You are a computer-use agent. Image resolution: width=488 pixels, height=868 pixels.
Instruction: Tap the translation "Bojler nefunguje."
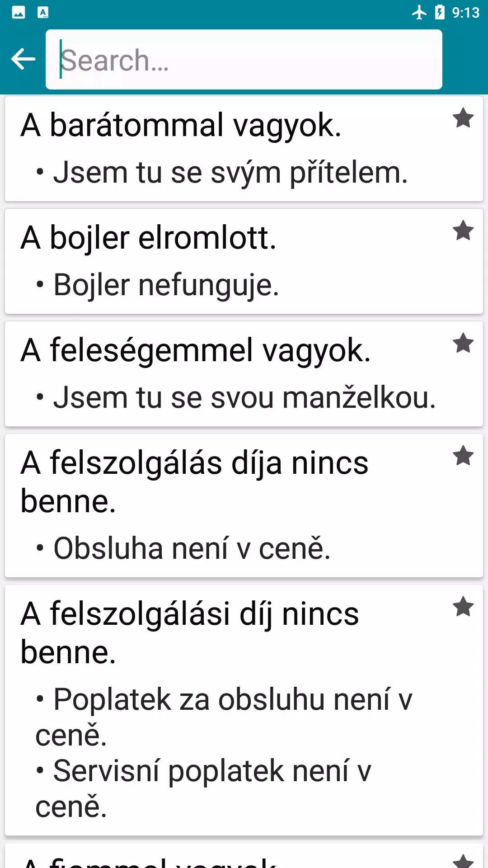pyautogui.click(x=166, y=285)
